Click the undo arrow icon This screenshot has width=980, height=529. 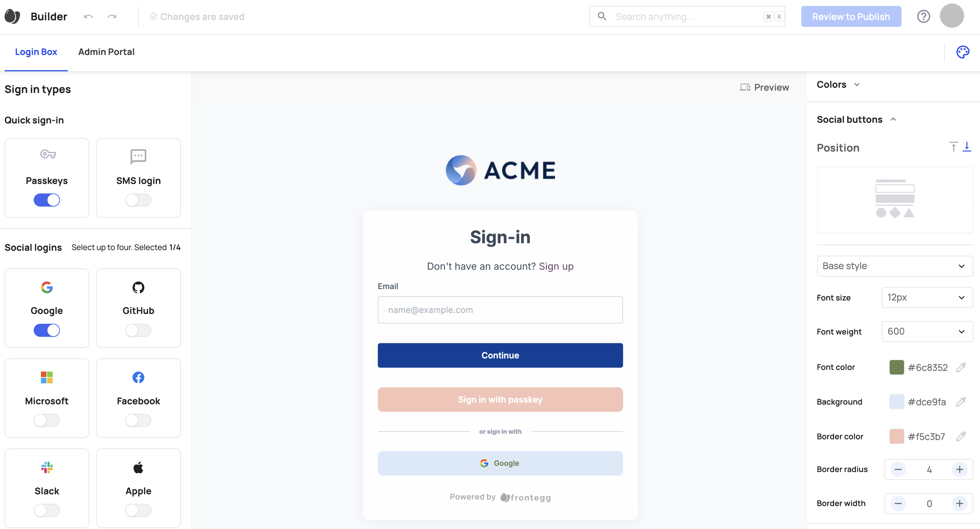pos(89,16)
